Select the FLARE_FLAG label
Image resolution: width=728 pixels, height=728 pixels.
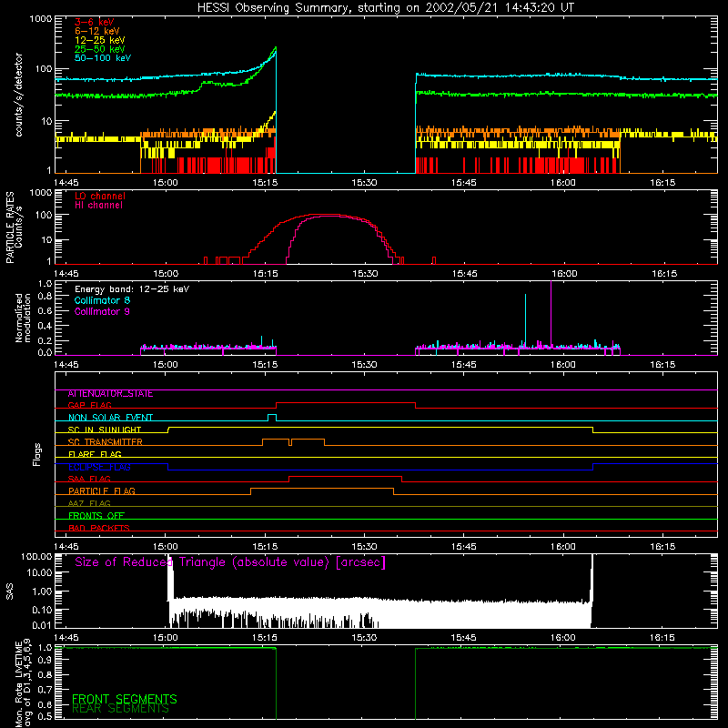click(x=95, y=454)
